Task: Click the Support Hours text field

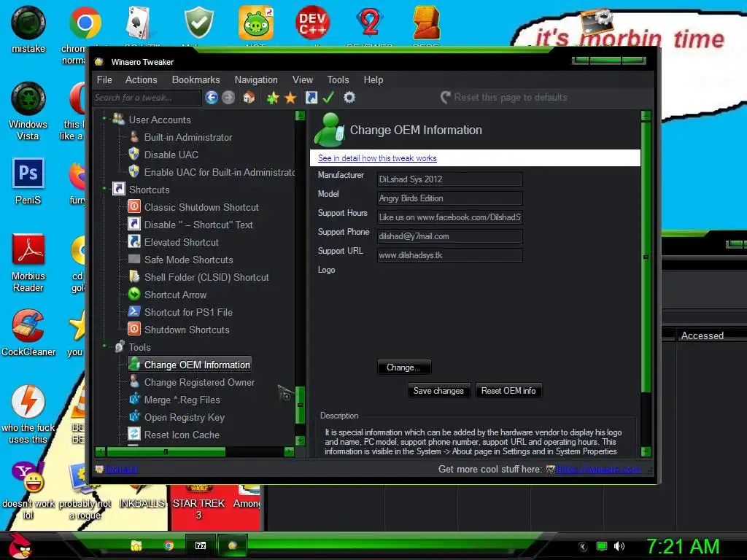Action: click(x=449, y=217)
